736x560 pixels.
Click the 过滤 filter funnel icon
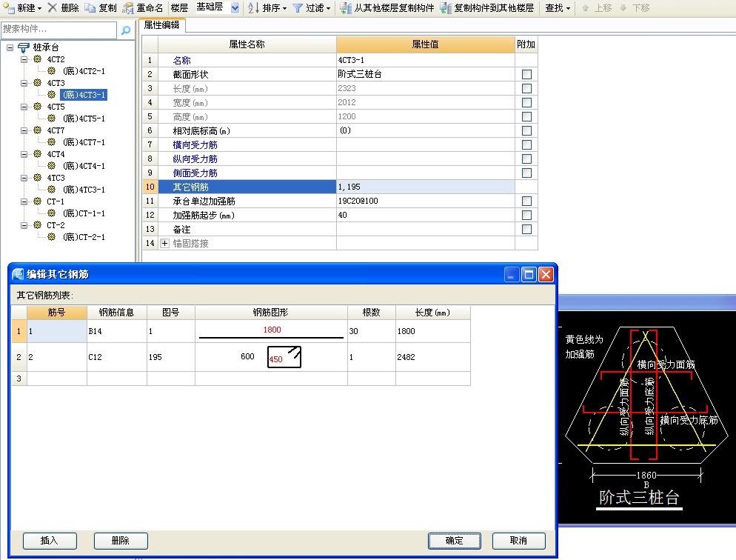tap(297, 8)
